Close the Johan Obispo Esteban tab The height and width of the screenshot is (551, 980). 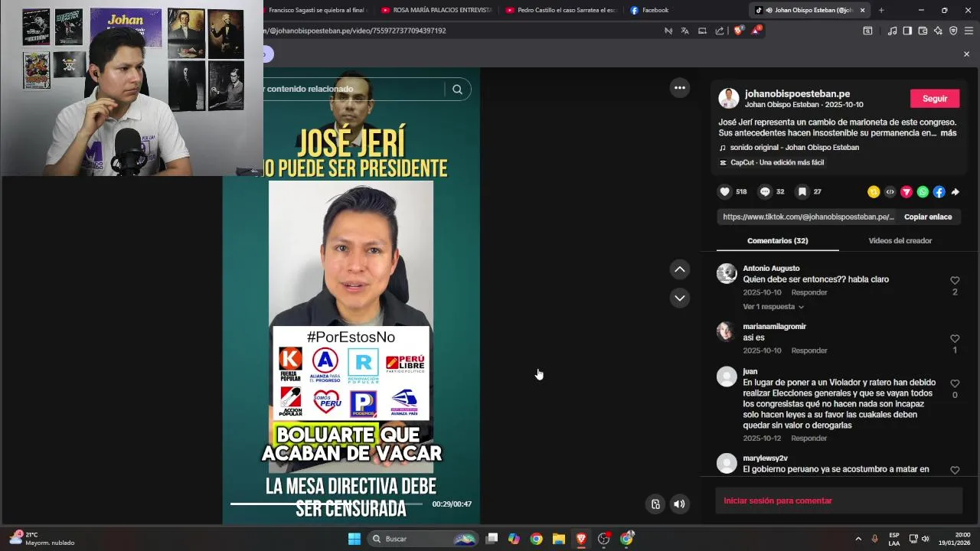coord(863,10)
